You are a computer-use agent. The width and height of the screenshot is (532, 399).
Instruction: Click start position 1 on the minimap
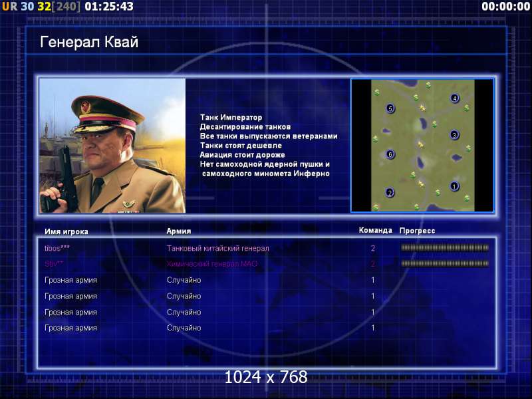(x=454, y=186)
